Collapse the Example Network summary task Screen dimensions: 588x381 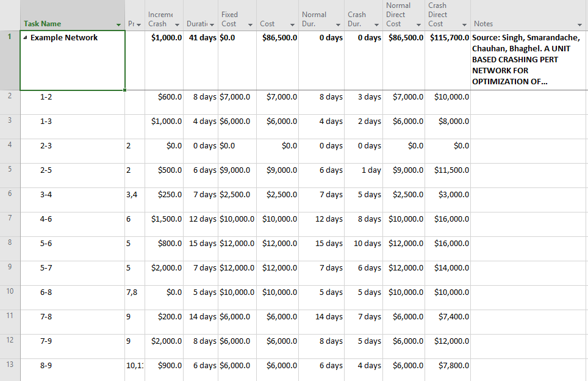tap(25, 37)
